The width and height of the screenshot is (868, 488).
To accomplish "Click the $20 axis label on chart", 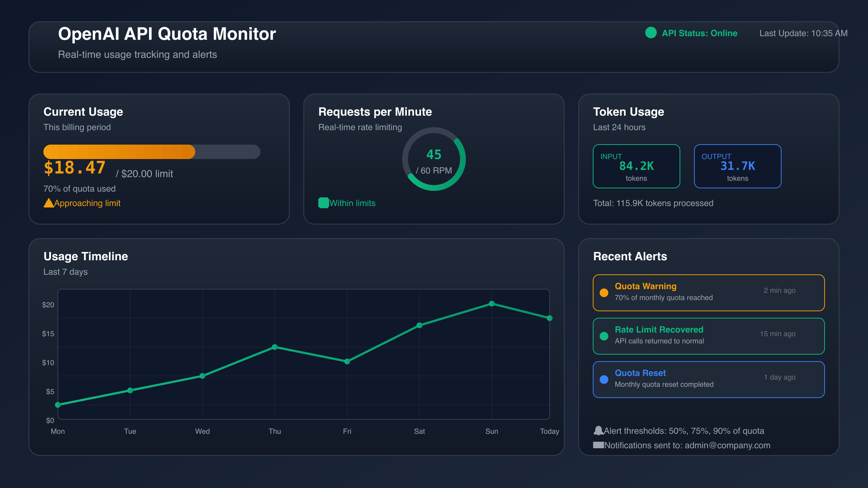I will point(48,305).
